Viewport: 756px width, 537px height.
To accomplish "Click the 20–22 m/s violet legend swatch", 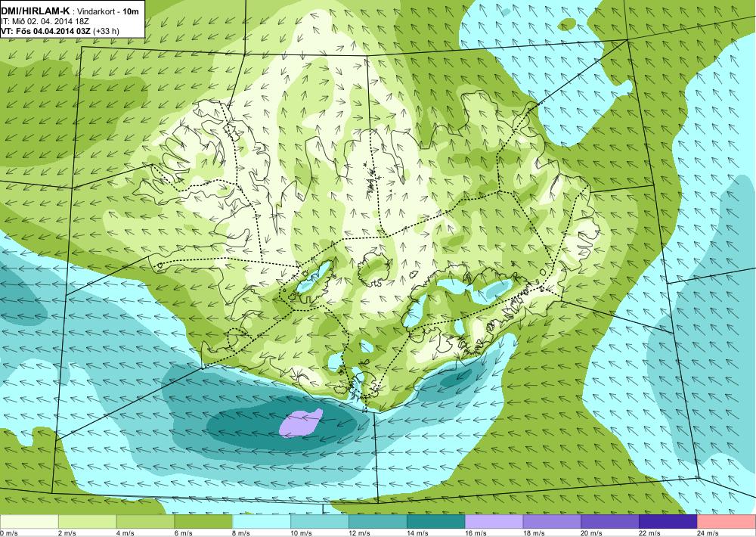I will pyautogui.click(x=610, y=522).
